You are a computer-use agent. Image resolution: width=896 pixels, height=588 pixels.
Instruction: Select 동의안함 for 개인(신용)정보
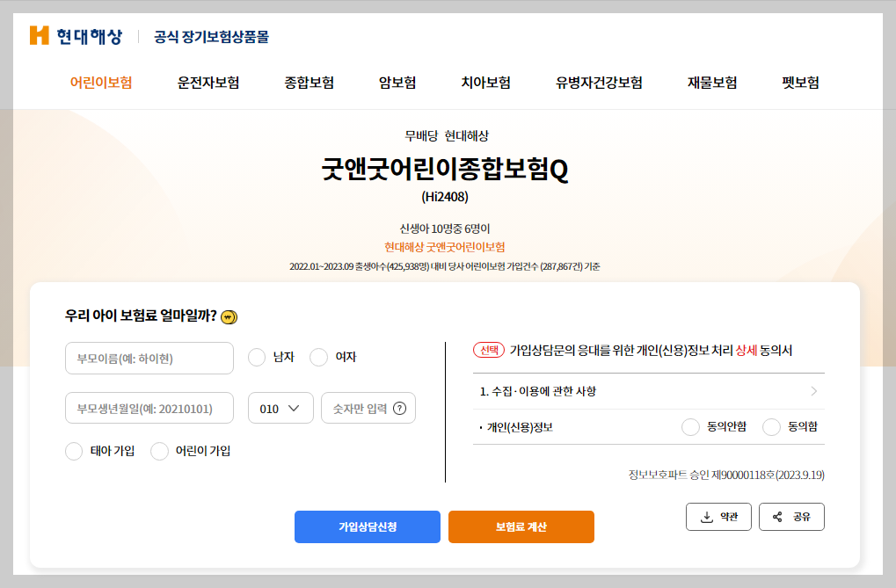pos(690,427)
